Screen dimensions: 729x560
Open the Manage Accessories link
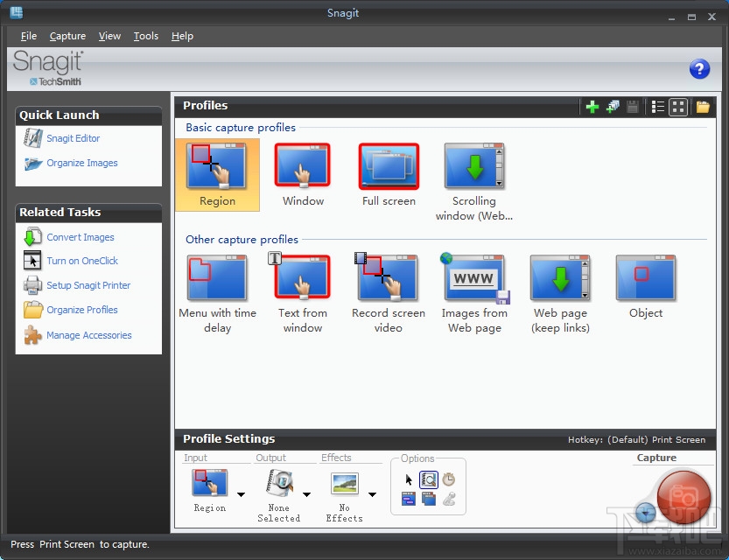tap(88, 335)
